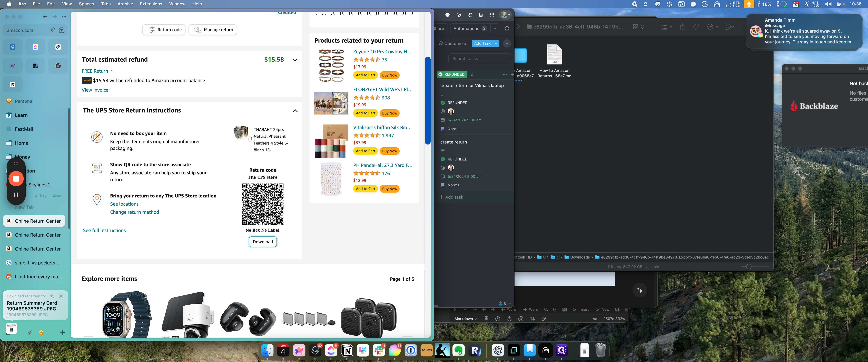This screenshot has width=868, height=362.
Task: Open link mode icon in Drafts
Action: click(x=544, y=319)
